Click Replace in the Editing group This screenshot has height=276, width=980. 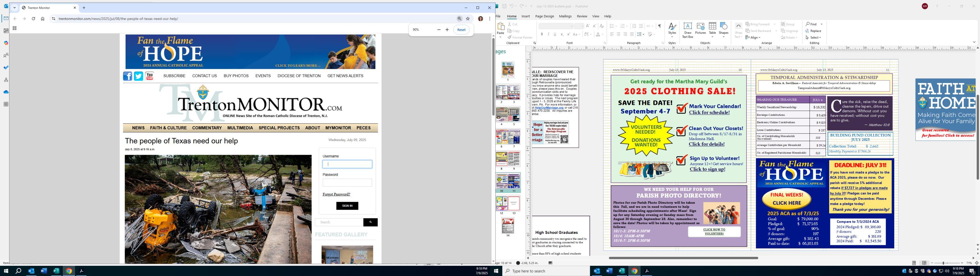[x=813, y=31]
